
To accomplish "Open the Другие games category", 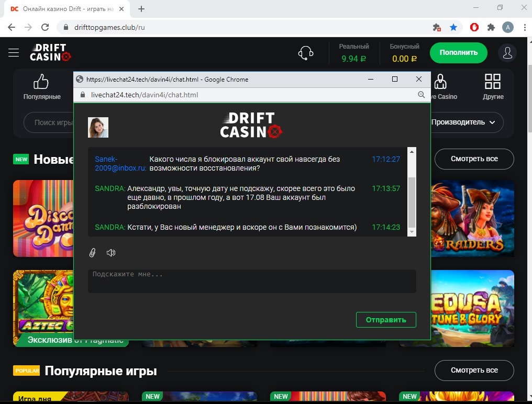I will (493, 87).
